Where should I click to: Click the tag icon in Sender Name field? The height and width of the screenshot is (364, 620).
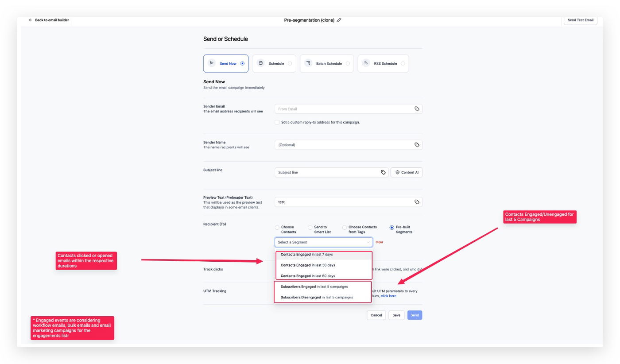pyautogui.click(x=417, y=145)
